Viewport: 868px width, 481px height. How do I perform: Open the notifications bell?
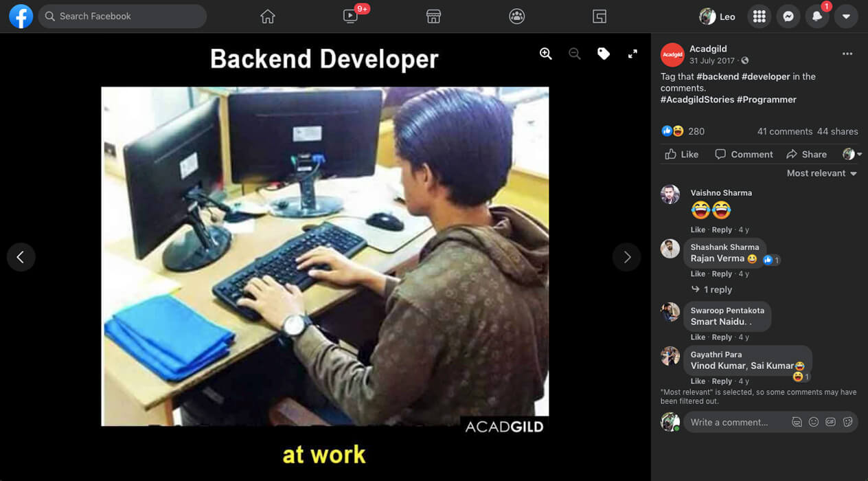817,16
